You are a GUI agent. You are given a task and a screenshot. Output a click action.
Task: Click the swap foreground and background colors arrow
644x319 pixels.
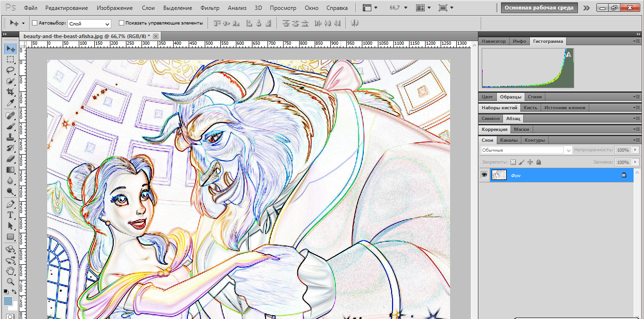[15, 292]
